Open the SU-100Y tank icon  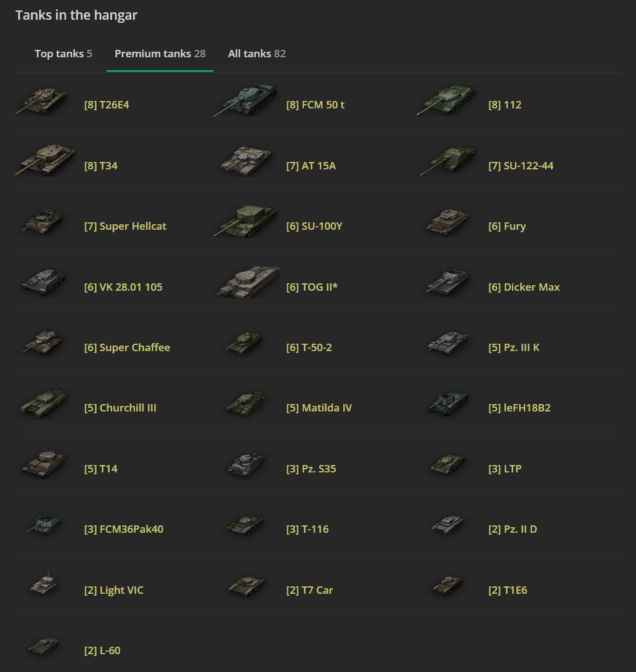point(245,222)
